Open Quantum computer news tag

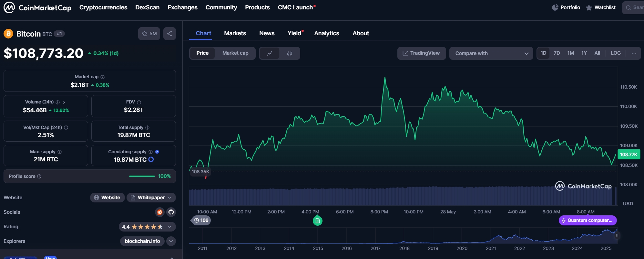[x=588, y=221]
